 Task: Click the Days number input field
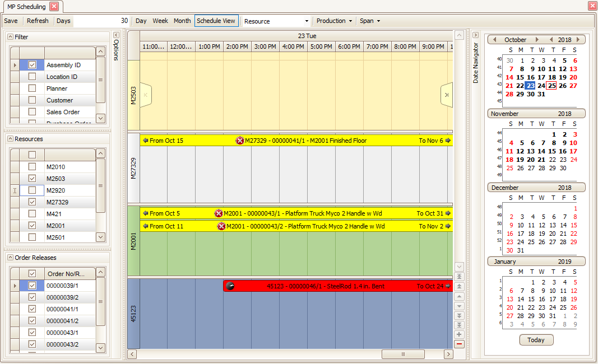pyautogui.click(x=101, y=21)
